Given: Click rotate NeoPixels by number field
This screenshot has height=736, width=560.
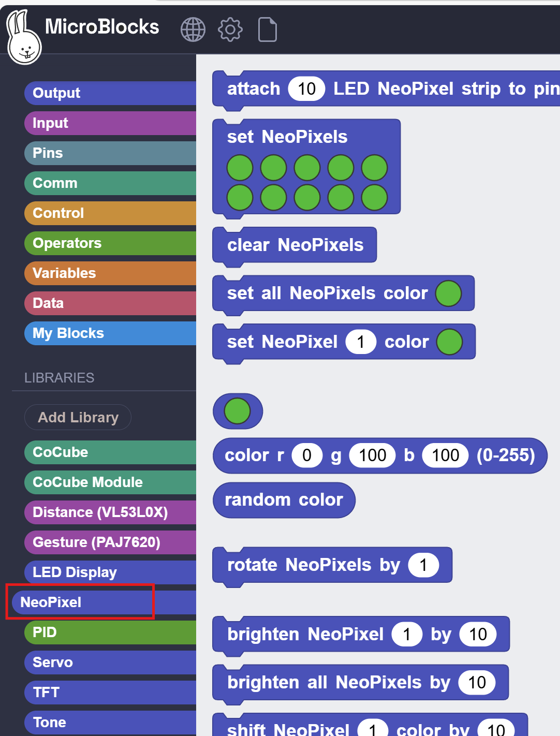Looking at the screenshot, I should (423, 565).
